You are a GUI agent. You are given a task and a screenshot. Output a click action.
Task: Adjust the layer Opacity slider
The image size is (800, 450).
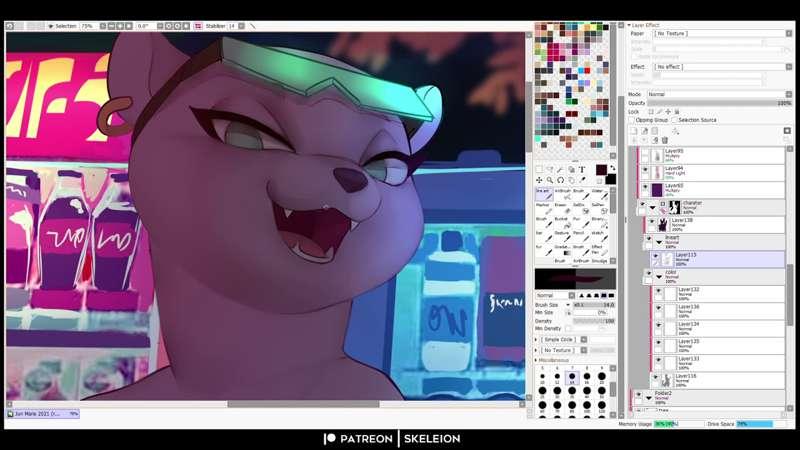tap(719, 103)
